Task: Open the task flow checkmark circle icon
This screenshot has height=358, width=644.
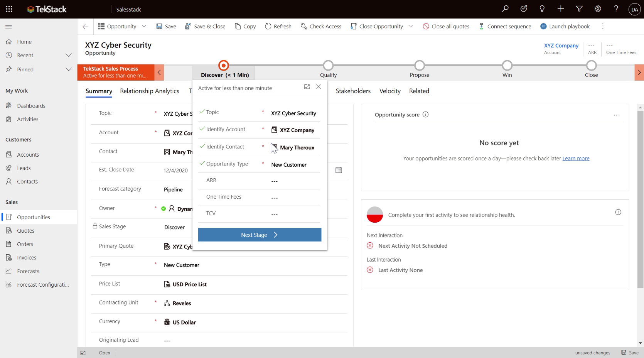Action: (x=524, y=9)
